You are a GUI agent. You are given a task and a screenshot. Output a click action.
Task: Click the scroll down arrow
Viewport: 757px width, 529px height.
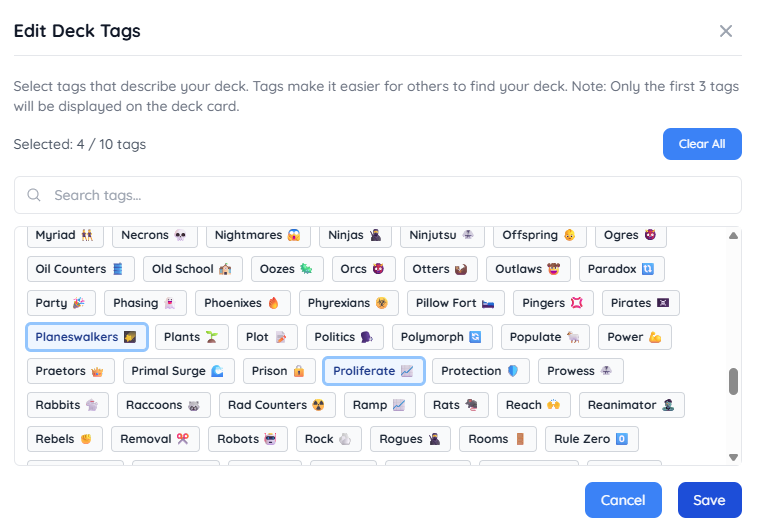point(733,457)
